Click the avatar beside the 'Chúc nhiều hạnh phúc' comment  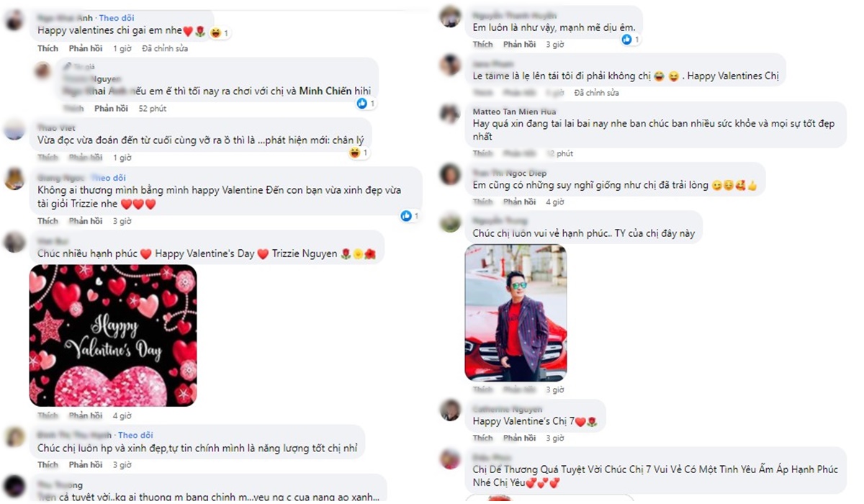click(x=14, y=241)
